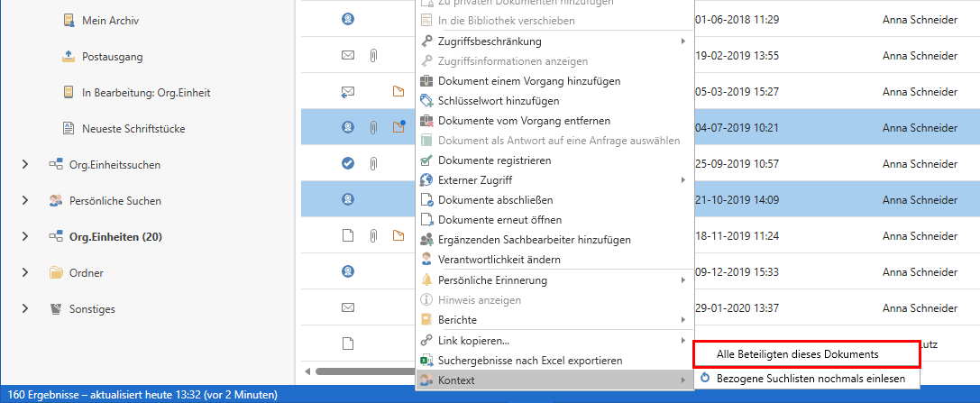Click the refresh icon beside Bezogene Suchlisten
This screenshot has height=403, width=980.
[x=705, y=380]
